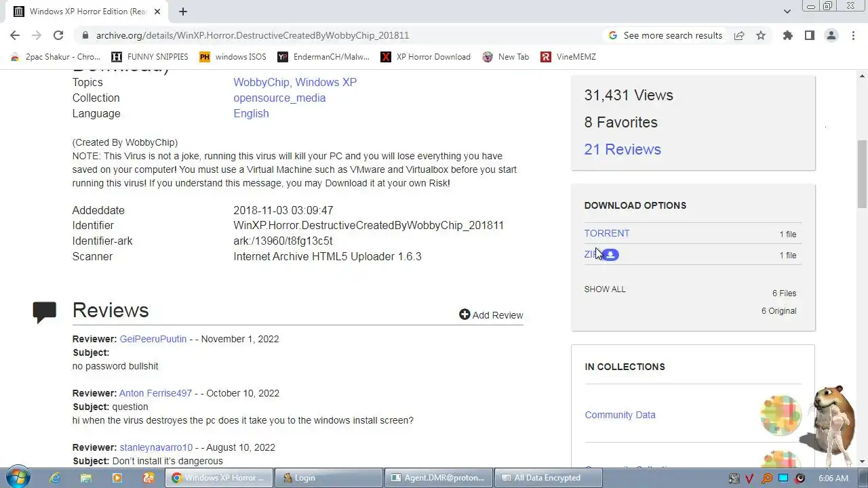Open the New Tab bookmark

(505, 57)
